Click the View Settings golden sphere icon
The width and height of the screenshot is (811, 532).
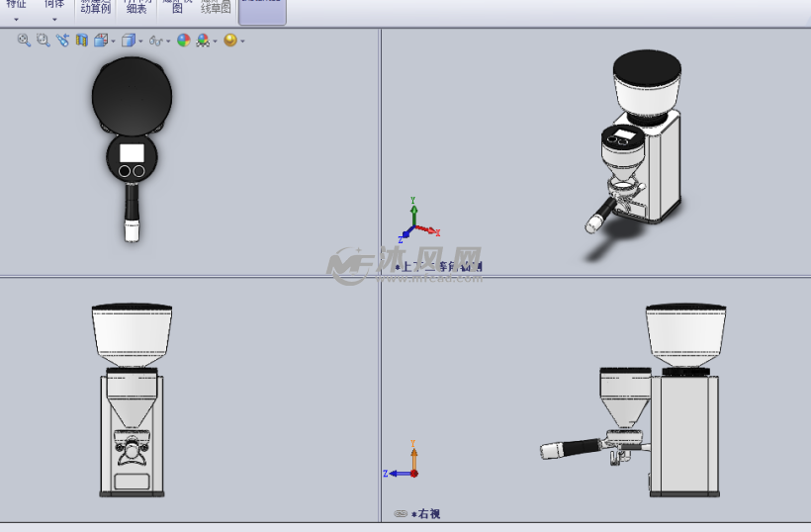(230, 41)
